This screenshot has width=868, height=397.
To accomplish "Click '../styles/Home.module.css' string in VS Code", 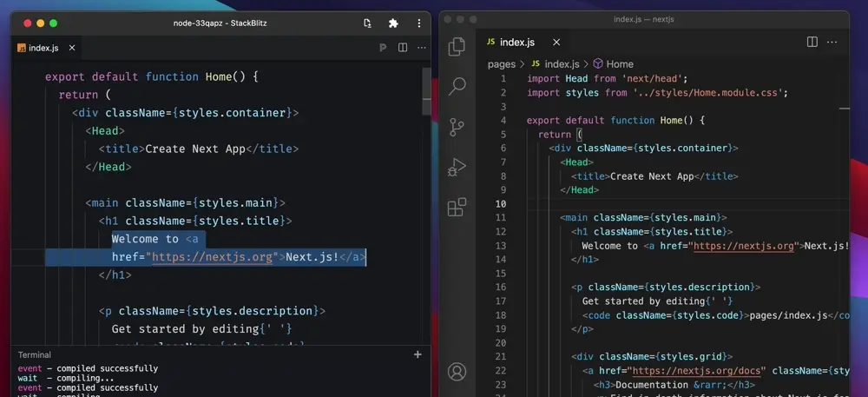I will click(x=710, y=92).
